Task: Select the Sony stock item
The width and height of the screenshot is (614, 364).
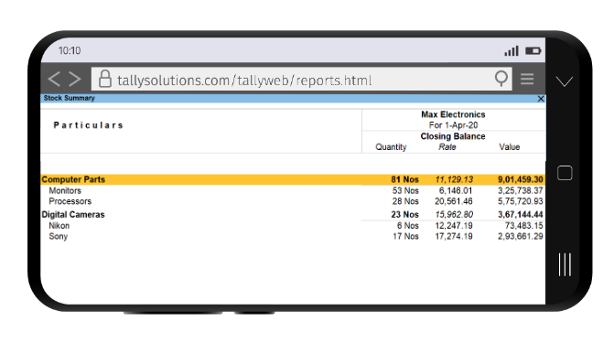Action: point(59,236)
